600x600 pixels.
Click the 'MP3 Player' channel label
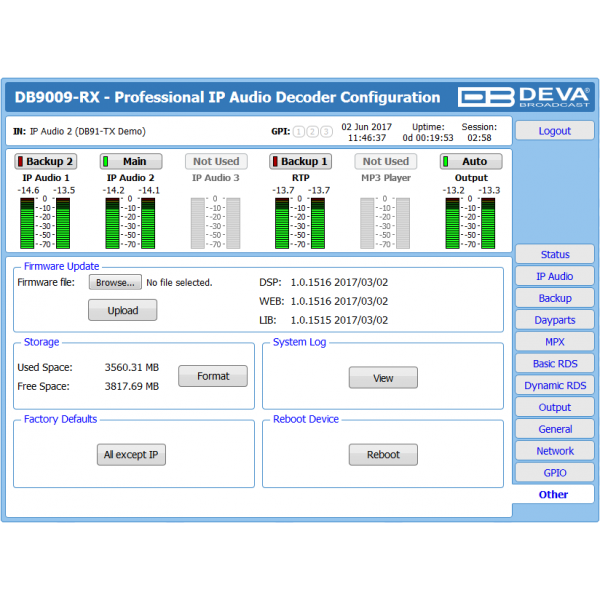(386, 178)
